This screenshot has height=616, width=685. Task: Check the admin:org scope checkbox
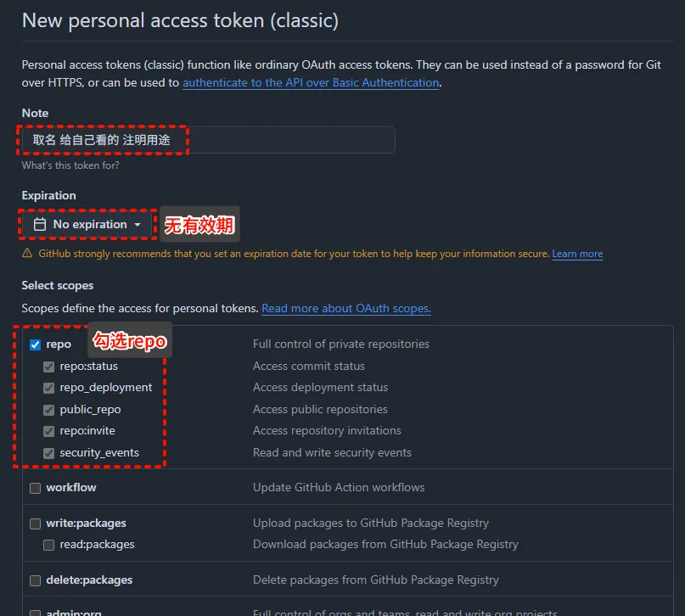(x=36, y=612)
